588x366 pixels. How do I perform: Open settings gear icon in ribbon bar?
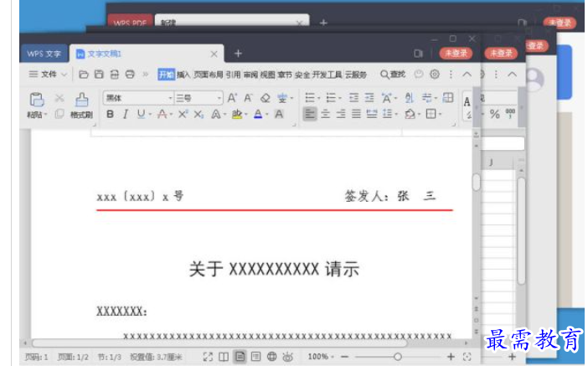tap(435, 75)
